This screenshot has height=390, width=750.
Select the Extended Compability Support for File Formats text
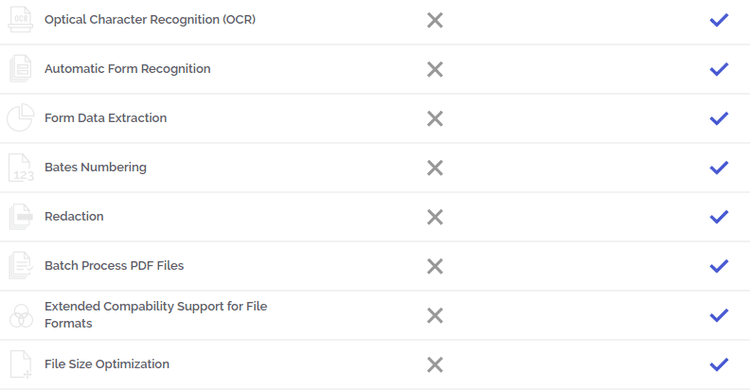pyautogui.click(x=156, y=315)
